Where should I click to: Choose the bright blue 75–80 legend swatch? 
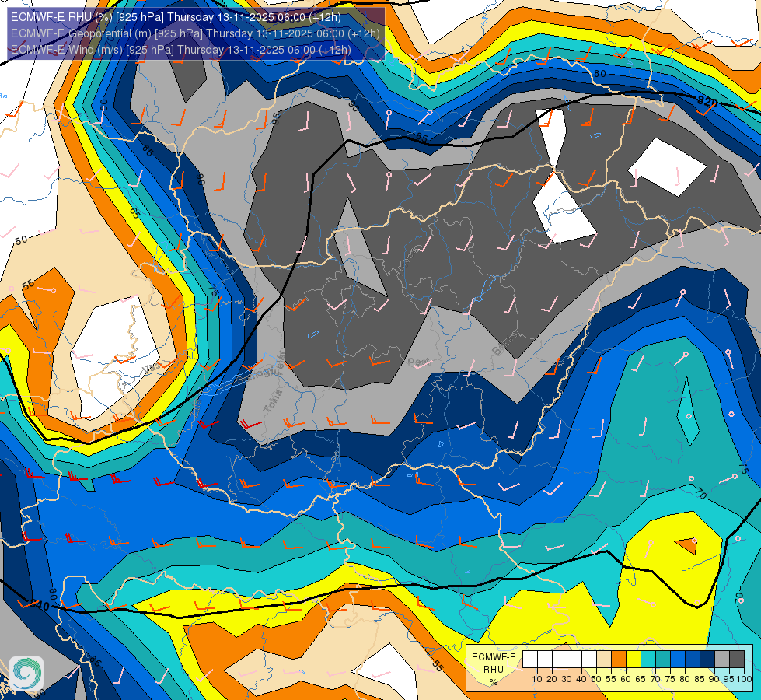pos(678,660)
